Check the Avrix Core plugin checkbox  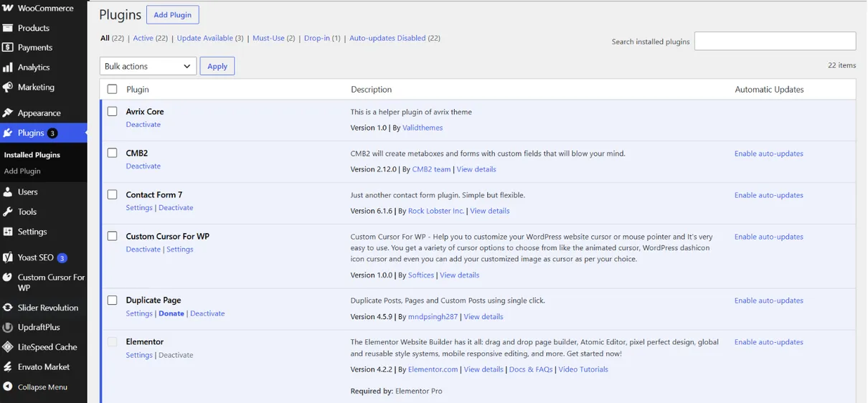tap(112, 112)
